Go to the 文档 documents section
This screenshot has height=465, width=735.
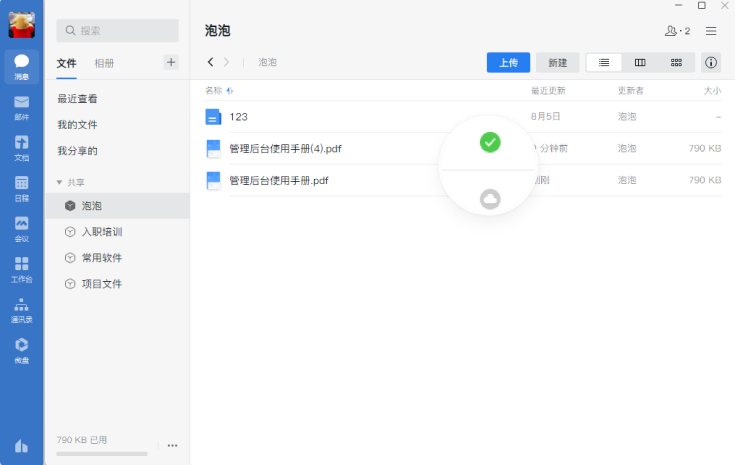[21, 148]
